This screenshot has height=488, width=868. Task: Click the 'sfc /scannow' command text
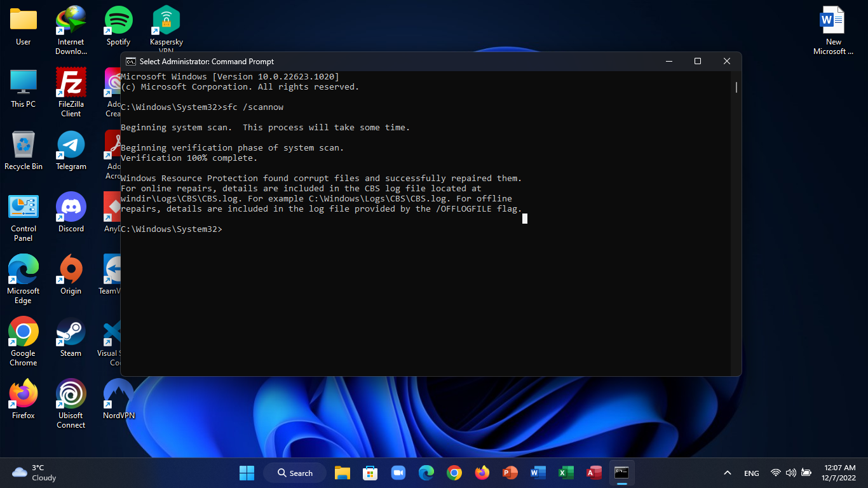[x=253, y=107]
